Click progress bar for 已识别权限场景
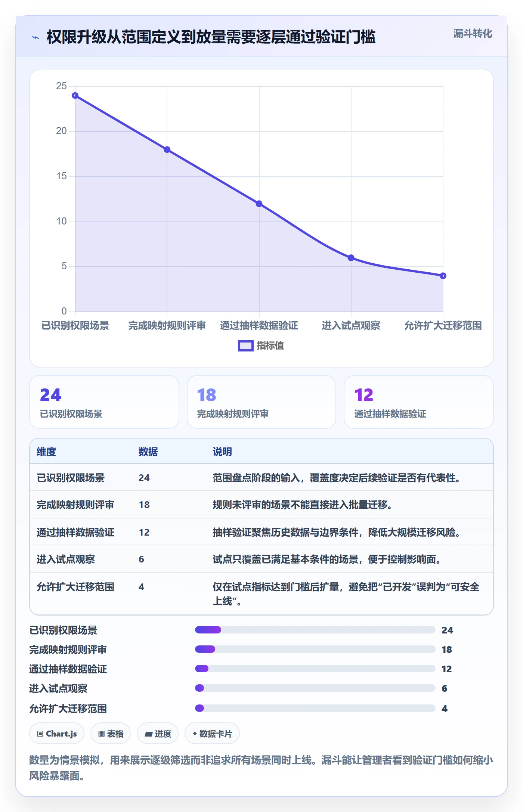This screenshot has width=523, height=812. click(x=315, y=630)
